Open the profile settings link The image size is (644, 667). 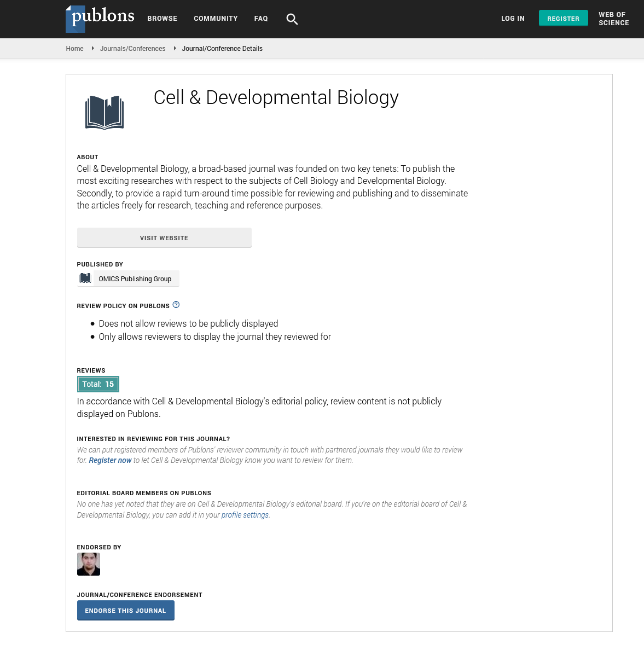pyautogui.click(x=245, y=515)
